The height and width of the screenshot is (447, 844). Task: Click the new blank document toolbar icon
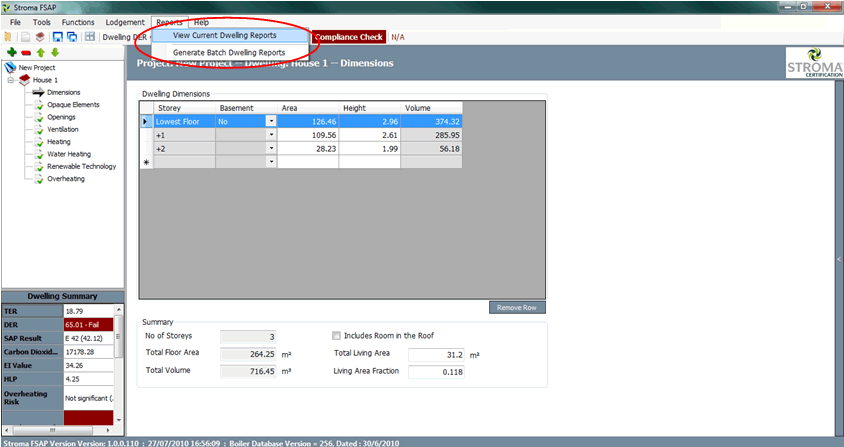point(25,37)
